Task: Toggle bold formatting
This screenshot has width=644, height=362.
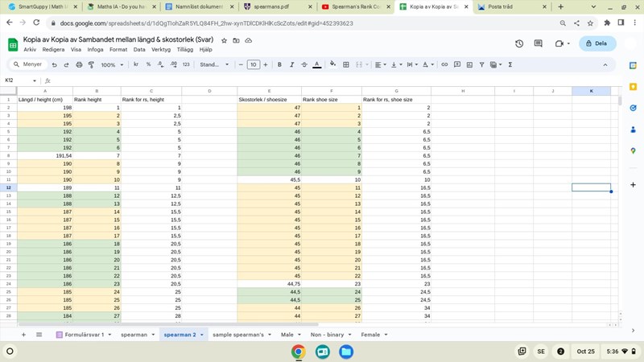Action: coord(279,64)
